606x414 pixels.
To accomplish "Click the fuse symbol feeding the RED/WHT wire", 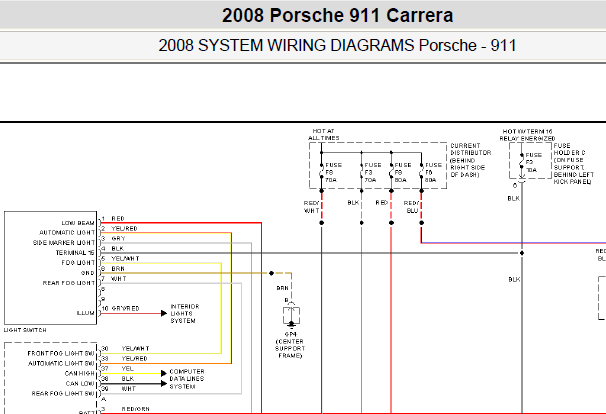I will tap(322, 172).
